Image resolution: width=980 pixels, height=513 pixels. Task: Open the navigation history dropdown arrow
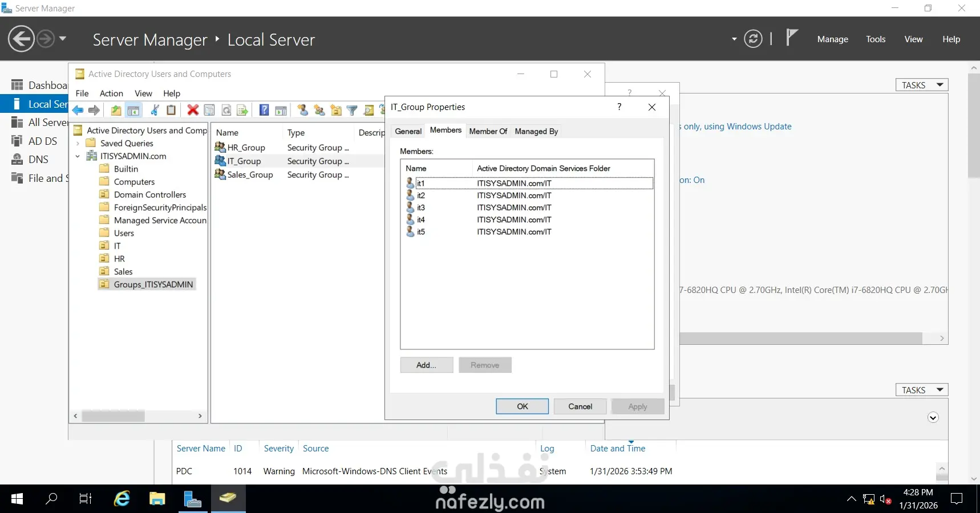[63, 39]
